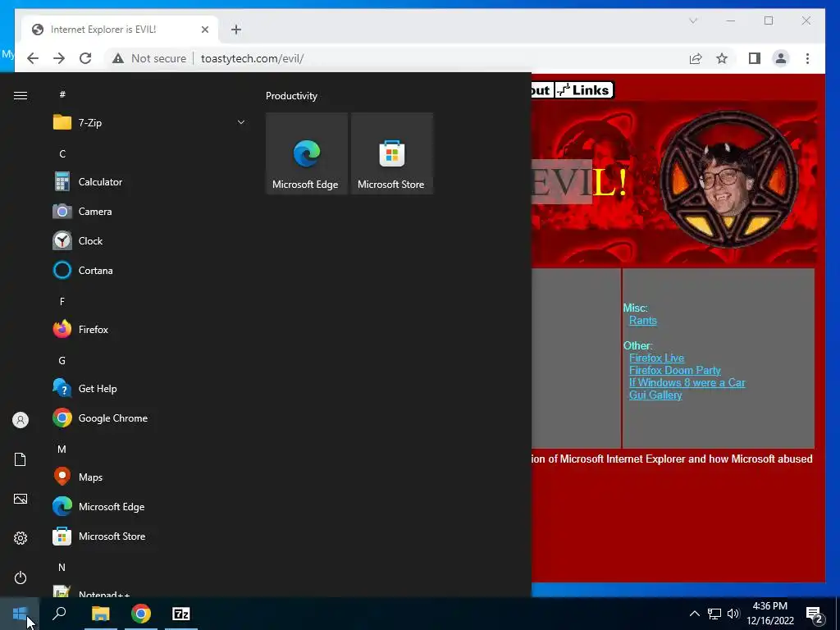Open the Maps app

(x=149, y=477)
